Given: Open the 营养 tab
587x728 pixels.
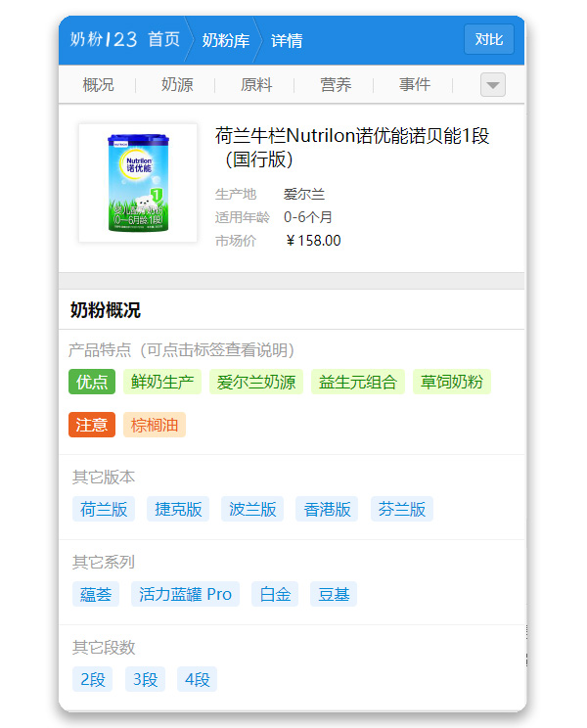Looking at the screenshot, I should tap(336, 84).
